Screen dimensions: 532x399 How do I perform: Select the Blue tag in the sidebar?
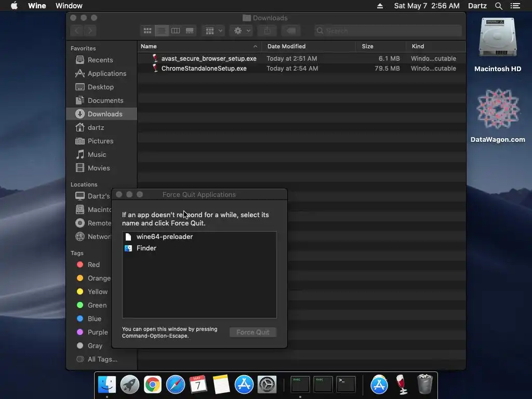point(89,319)
